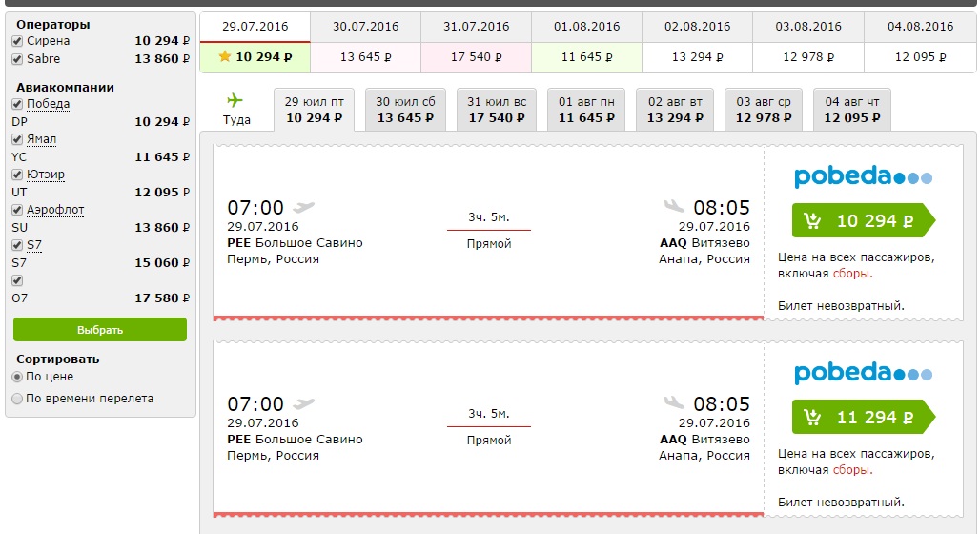Image resolution: width=980 pixels, height=534 pixels.
Task: Click cart icon on 10 294 ₽ button
Action: [812, 221]
